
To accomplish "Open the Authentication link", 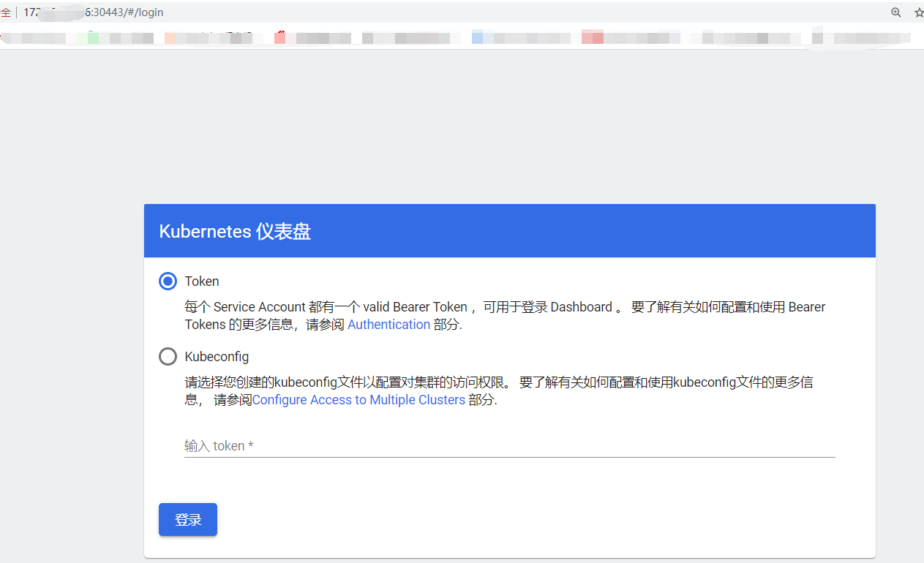I will (x=388, y=324).
